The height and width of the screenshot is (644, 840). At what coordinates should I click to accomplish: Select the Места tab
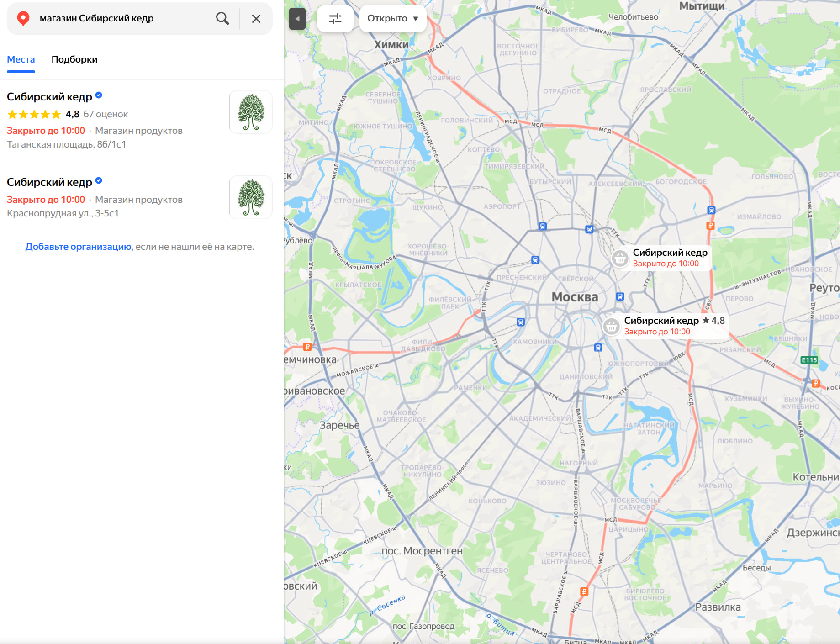pos(21,59)
